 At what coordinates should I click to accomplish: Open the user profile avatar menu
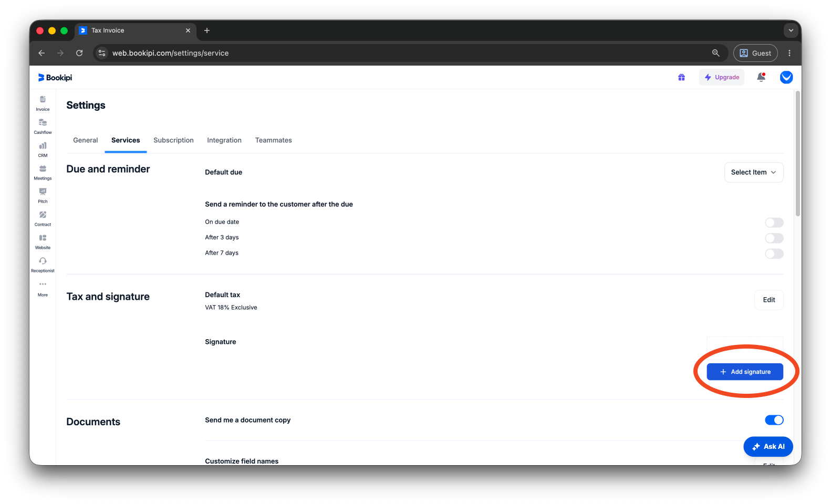(786, 77)
